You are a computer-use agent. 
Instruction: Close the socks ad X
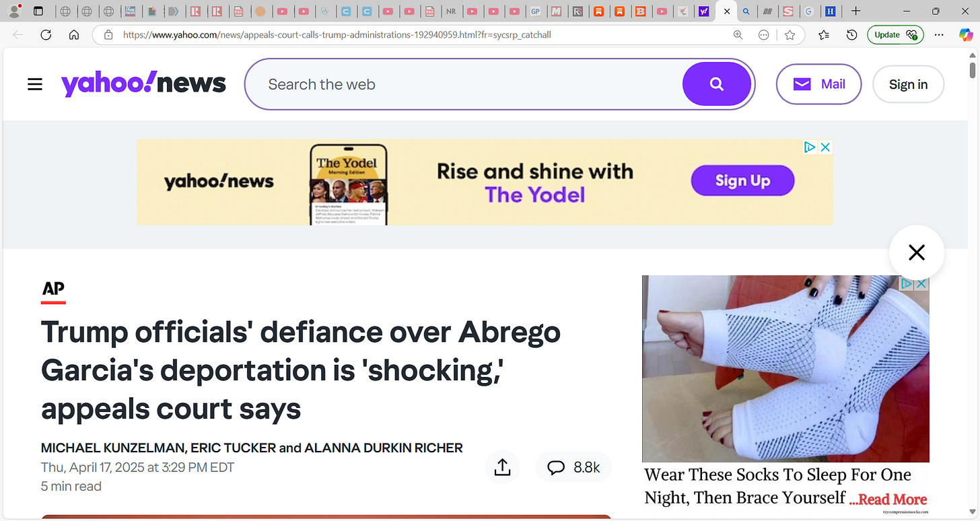922,283
